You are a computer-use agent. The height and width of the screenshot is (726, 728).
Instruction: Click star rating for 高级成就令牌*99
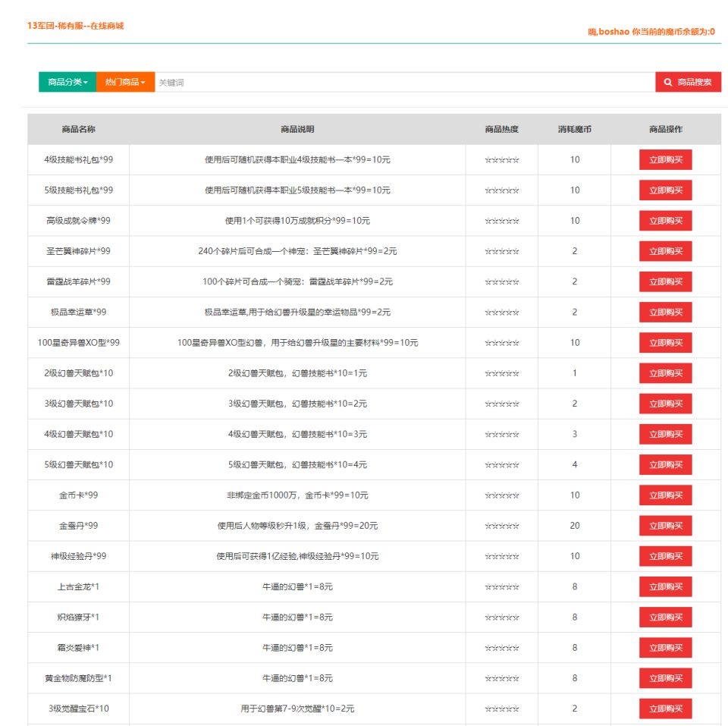[500, 221]
